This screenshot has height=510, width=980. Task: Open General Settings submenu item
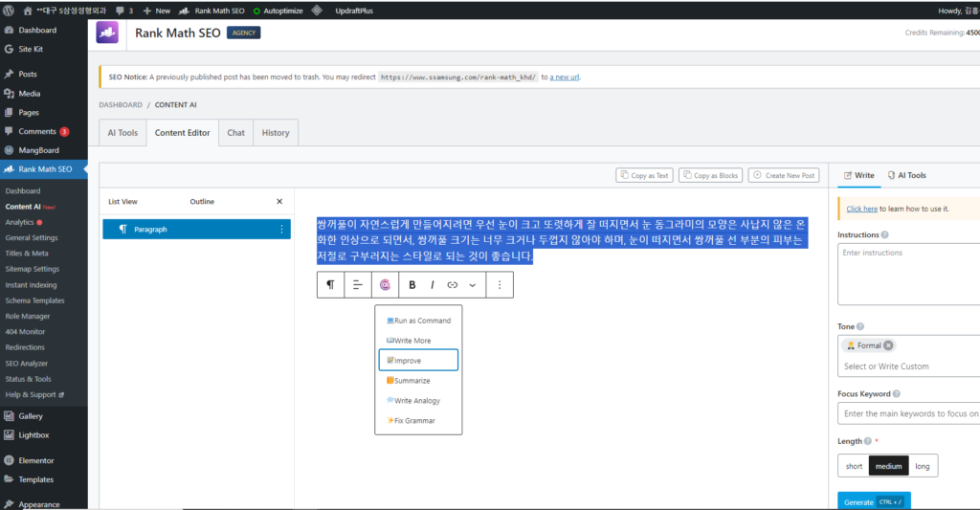(x=32, y=237)
